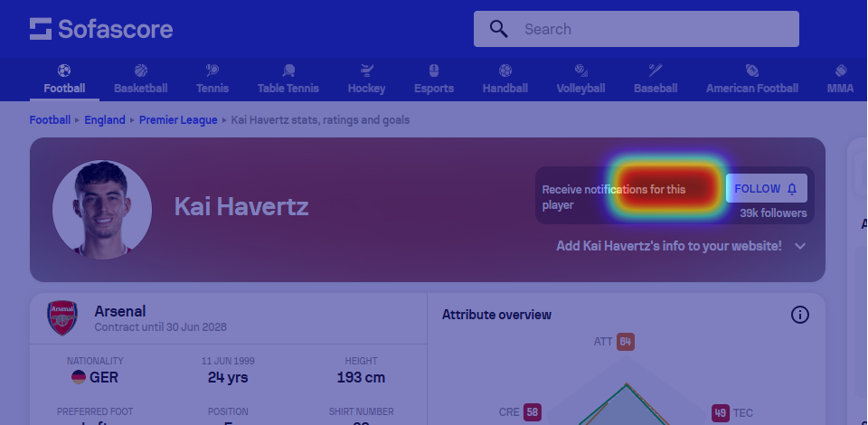This screenshot has height=425, width=868.
Task: Click Kai Havertz's profile photo
Action: click(102, 210)
